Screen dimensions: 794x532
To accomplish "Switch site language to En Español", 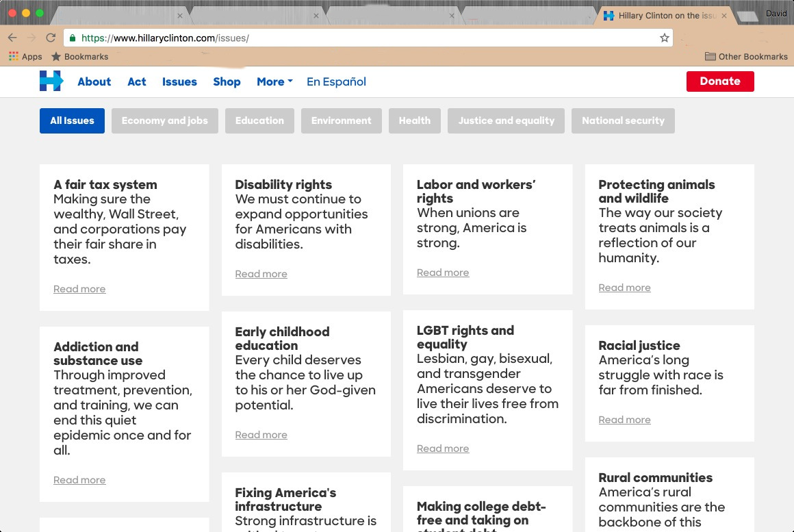I will [336, 81].
